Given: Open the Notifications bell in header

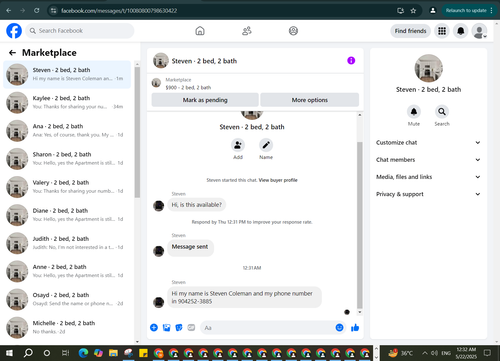Looking at the screenshot, I should tap(461, 31).
